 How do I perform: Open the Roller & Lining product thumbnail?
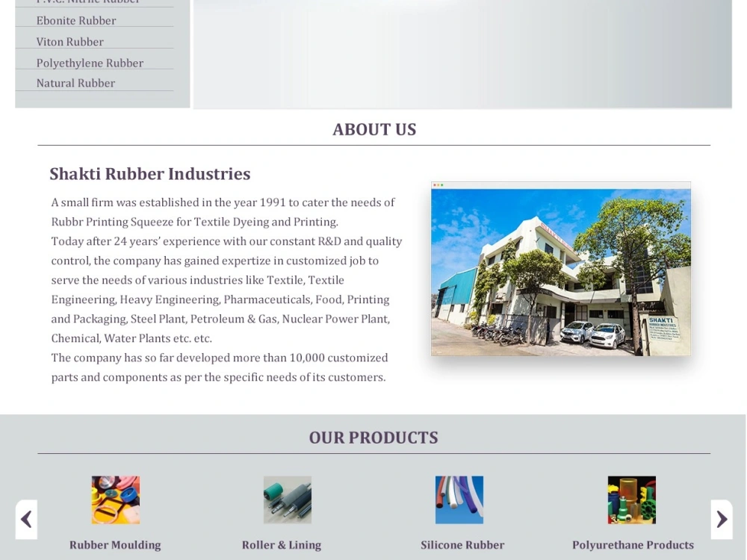pos(288,500)
